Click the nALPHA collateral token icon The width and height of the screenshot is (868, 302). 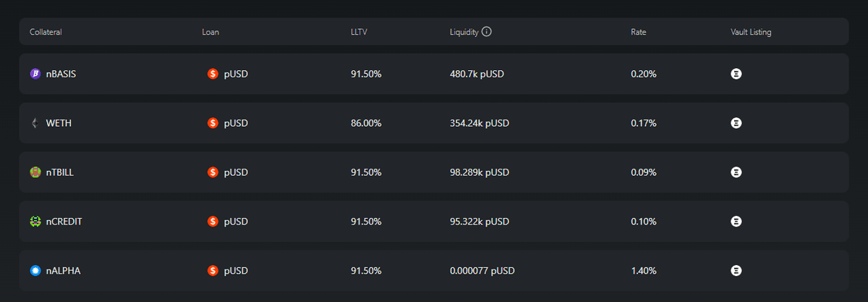click(x=35, y=271)
